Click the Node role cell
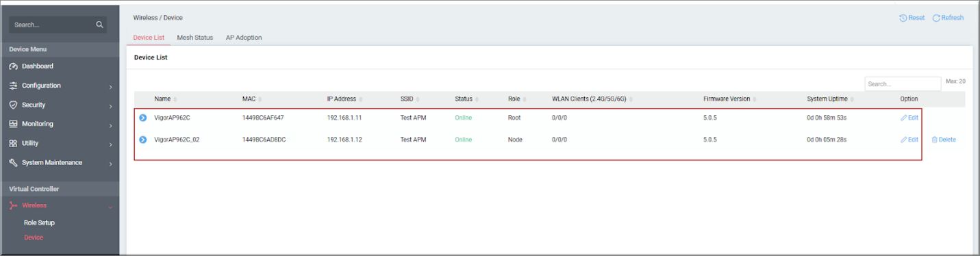This screenshot has height=256, width=980. (x=515, y=140)
